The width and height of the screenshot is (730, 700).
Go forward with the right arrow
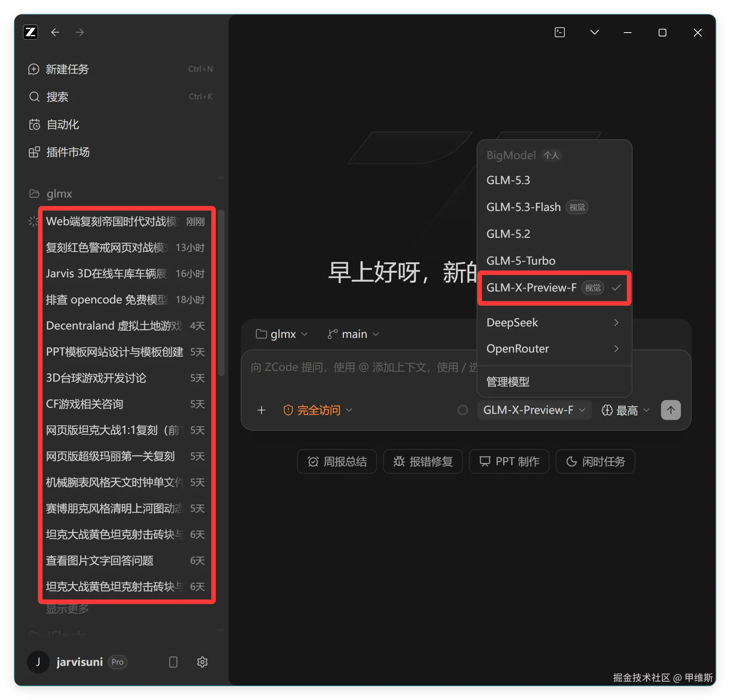[x=80, y=32]
